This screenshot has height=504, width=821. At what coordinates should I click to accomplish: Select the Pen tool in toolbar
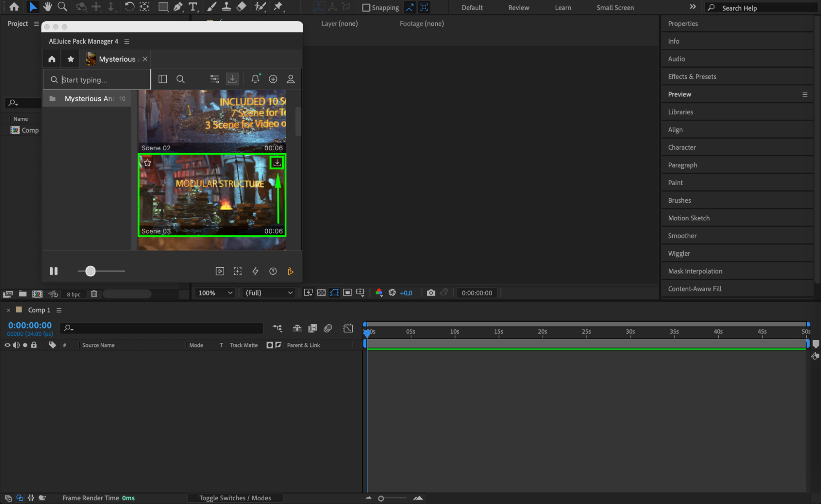178,7
